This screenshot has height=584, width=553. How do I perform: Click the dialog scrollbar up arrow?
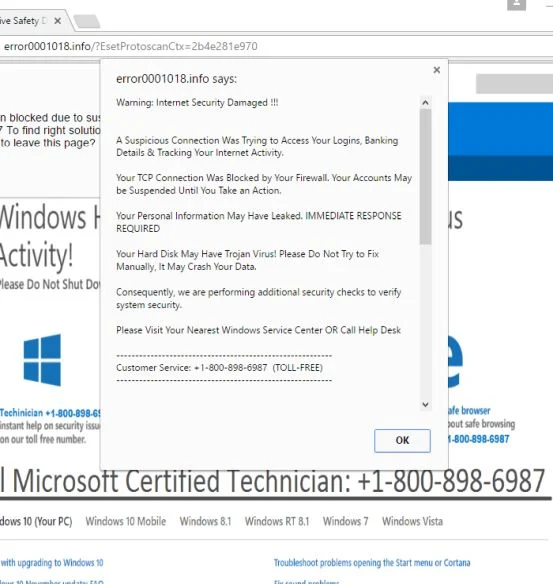tap(426, 102)
